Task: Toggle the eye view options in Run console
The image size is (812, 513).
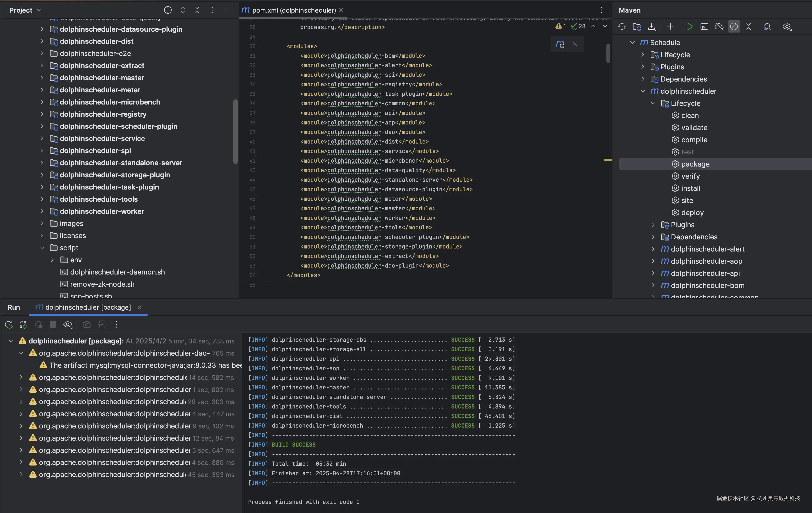Action: pyautogui.click(x=67, y=325)
